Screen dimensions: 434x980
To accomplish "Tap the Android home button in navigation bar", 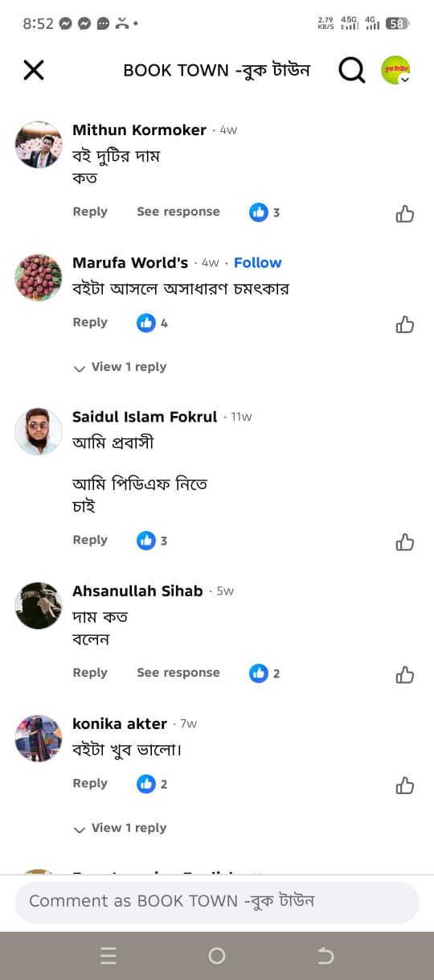I will 217,956.
